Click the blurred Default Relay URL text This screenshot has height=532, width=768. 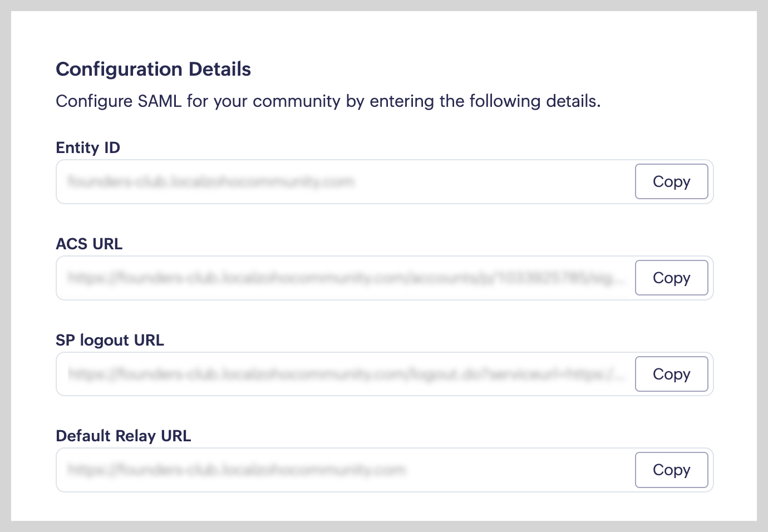coord(237,470)
